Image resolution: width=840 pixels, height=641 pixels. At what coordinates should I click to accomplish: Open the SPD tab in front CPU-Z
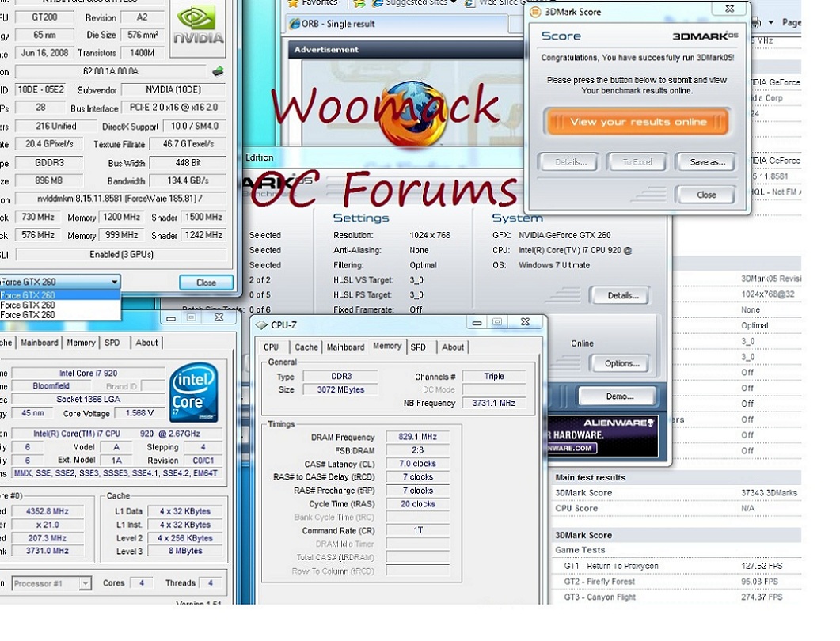click(418, 347)
